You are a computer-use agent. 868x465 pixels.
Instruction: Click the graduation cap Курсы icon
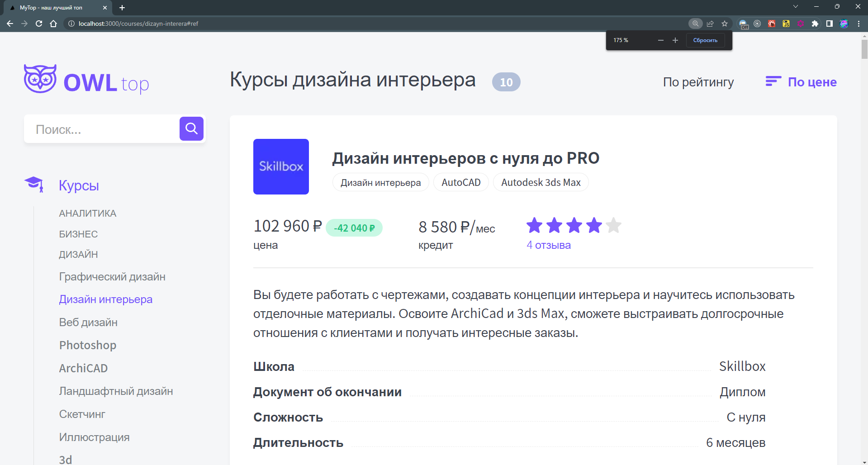34,185
